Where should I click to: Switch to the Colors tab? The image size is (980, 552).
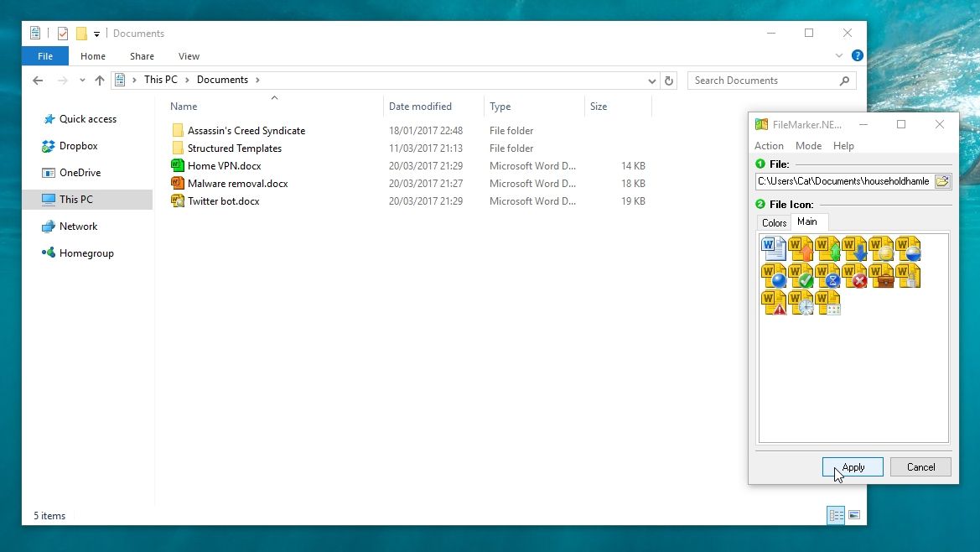tap(772, 221)
